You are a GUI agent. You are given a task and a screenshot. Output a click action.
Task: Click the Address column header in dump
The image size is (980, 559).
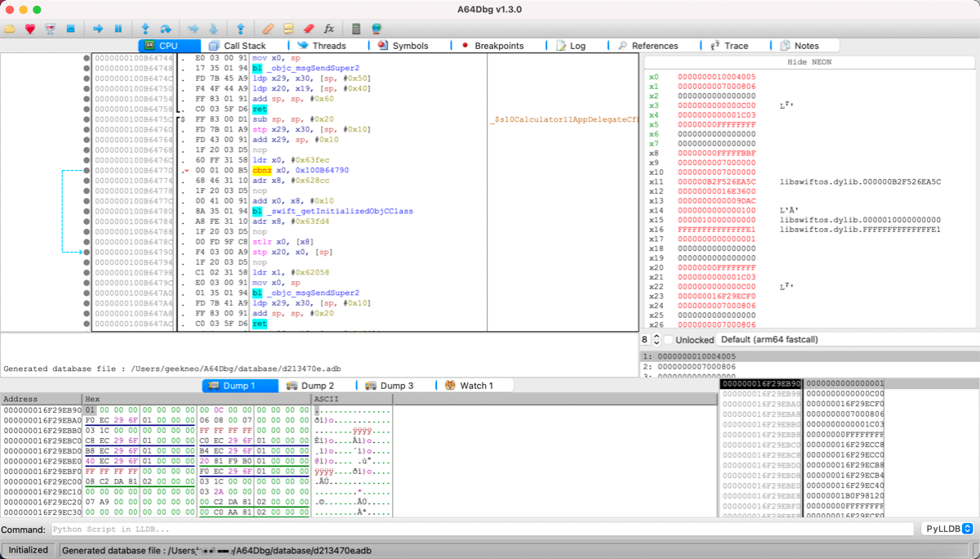click(41, 399)
